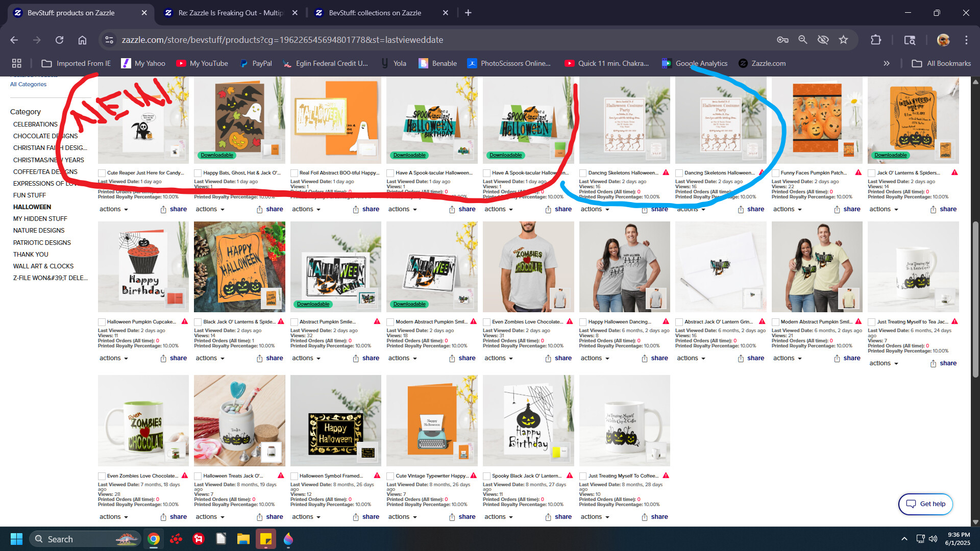Open actions menu for Abstract Pumpkin Smile
980x551 pixels.
306,358
